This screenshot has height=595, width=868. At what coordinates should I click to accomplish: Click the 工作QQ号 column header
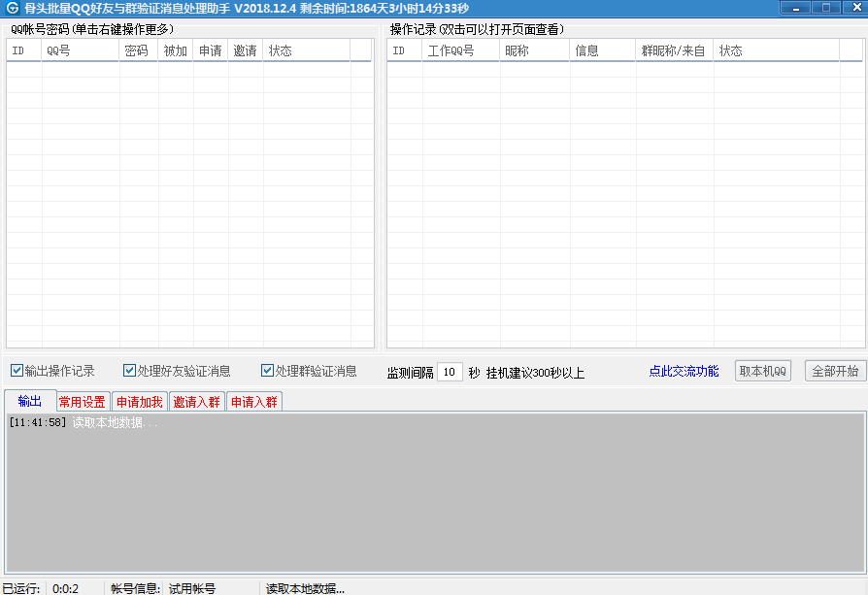tap(459, 50)
